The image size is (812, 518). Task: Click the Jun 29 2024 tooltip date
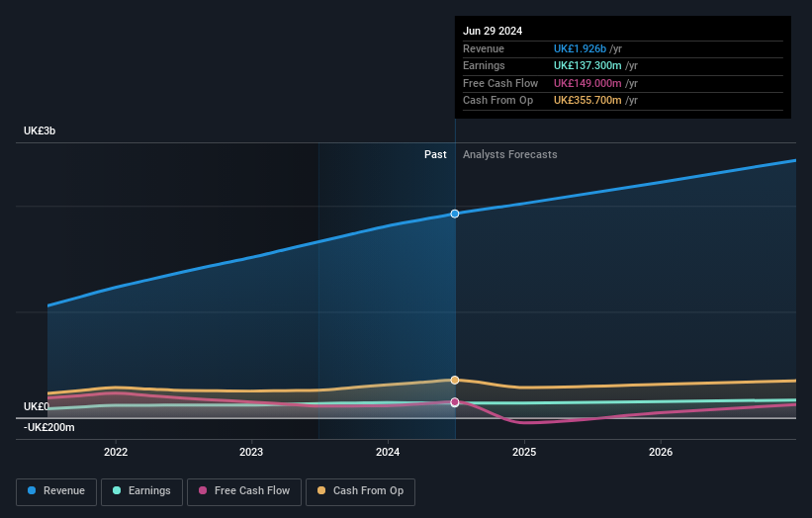click(x=493, y=31)
